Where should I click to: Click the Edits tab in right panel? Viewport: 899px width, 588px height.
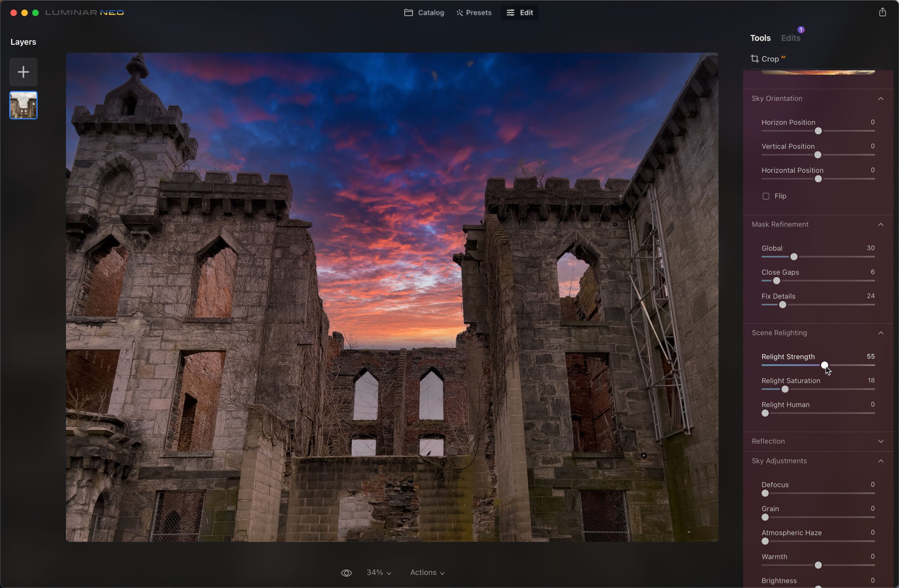[790, 38]
